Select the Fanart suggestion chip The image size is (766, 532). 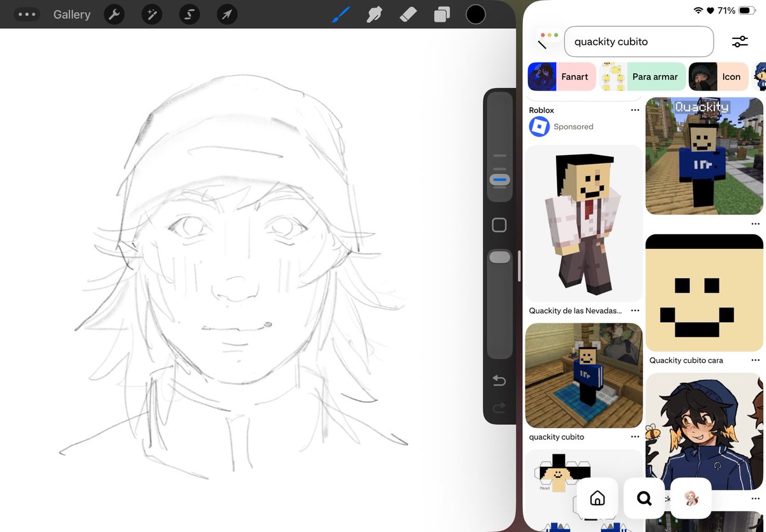tap(562, 77)
